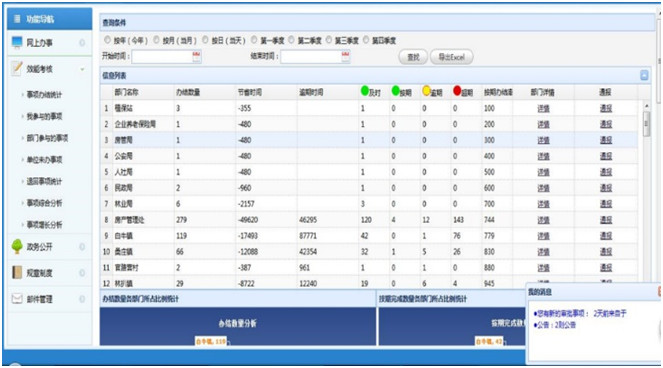Click the 87771 overdue time cell
Screen dimensions: 663x368
point(308,236)
